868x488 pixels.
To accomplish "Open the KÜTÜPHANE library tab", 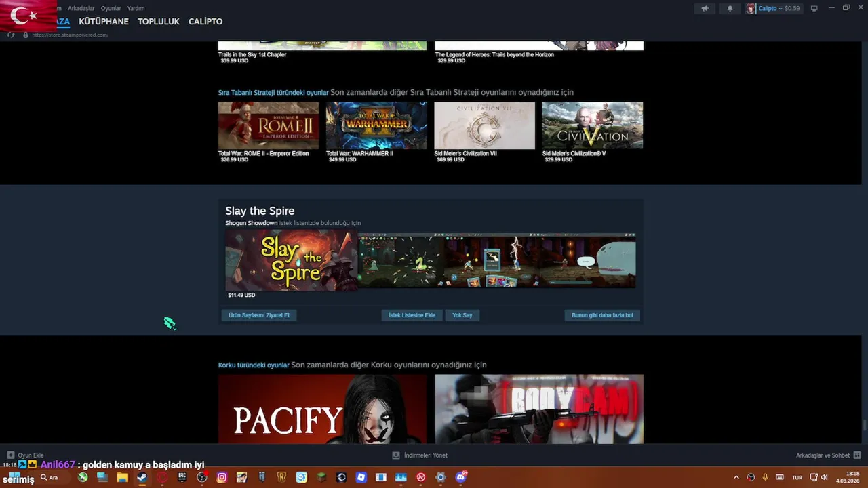I will 104,22.
